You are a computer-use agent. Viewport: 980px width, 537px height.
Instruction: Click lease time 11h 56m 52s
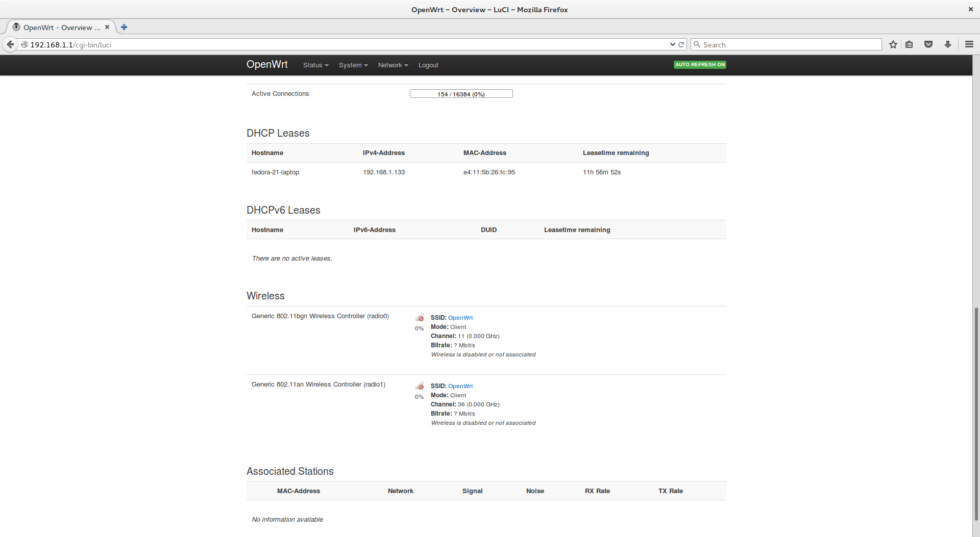pyautogui.click(x=602, y=172)
